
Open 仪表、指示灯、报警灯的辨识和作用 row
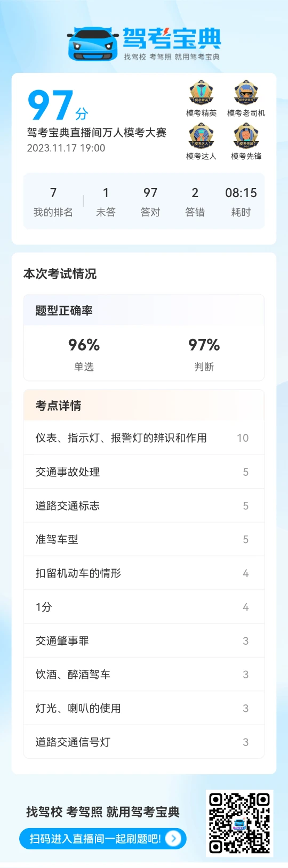[144, 438]
